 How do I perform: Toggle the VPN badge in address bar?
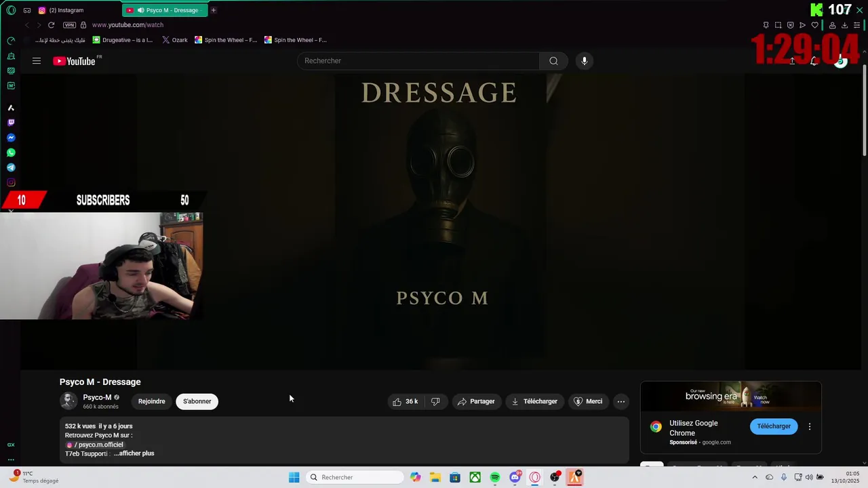tap(69, 25)
